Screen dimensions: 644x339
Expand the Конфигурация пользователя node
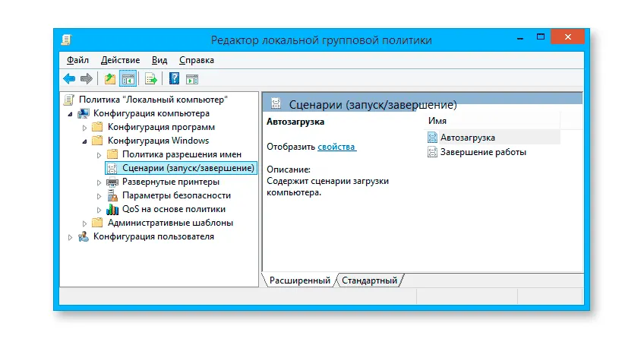click(x=70, y=237)
